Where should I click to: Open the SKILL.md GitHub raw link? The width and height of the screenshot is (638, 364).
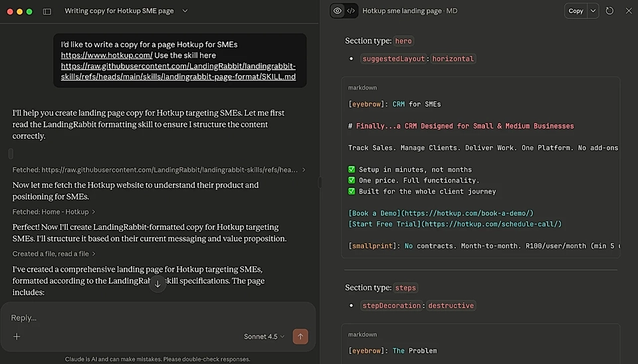pos(178,71)
